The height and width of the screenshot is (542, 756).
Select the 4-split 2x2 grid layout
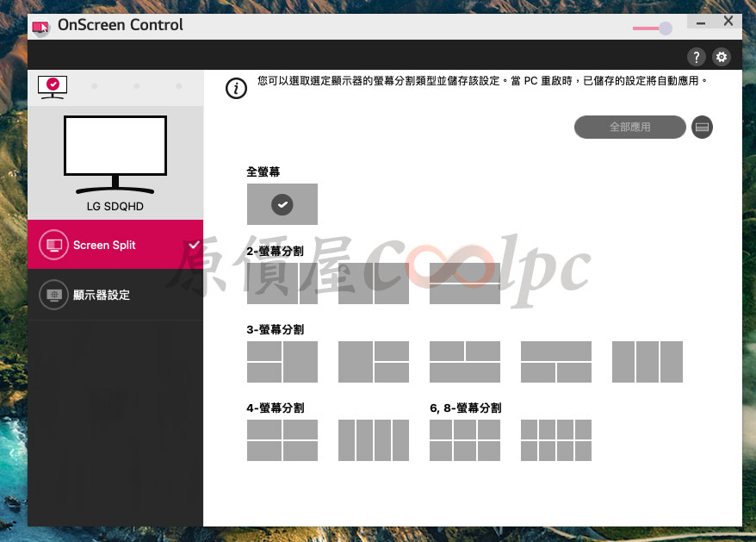pos(282,440)
